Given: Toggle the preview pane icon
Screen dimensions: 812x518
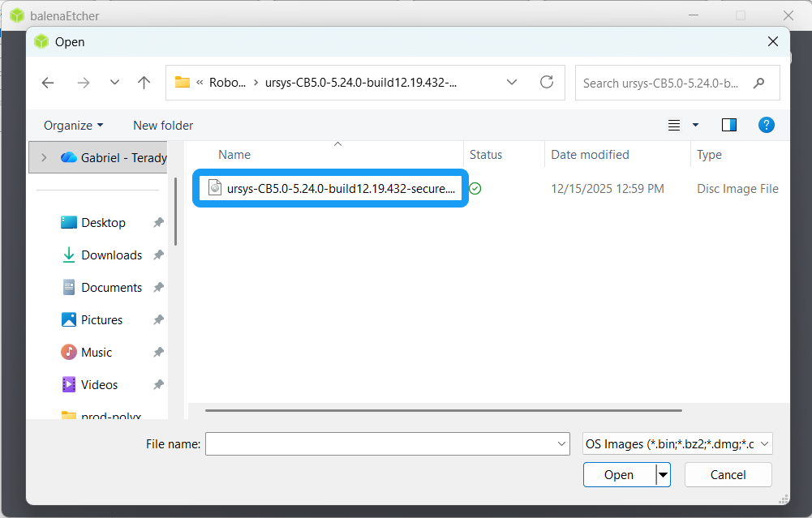Looking at the screenshot, I should tap(728, 125).
